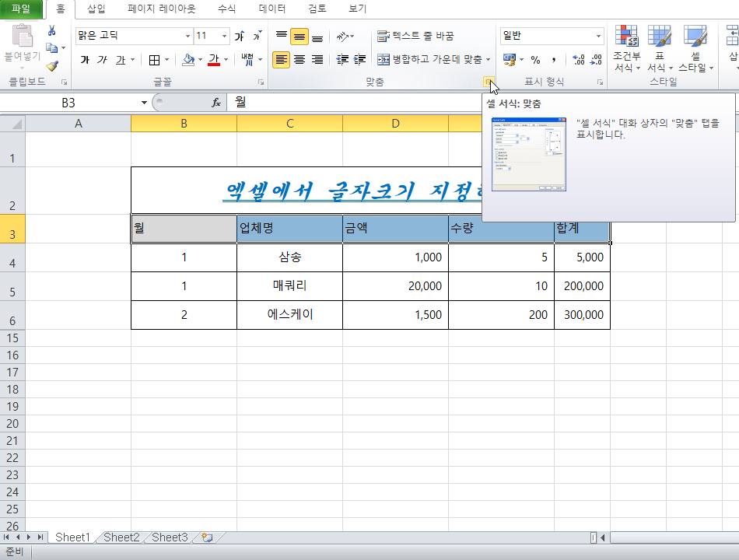Switch to the 검토 ribbon tab

[317, 9]
